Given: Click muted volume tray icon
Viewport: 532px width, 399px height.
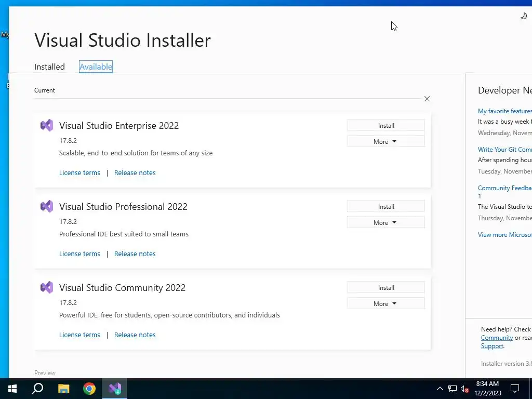Looking at the screenshot, I should click(464, 389).
